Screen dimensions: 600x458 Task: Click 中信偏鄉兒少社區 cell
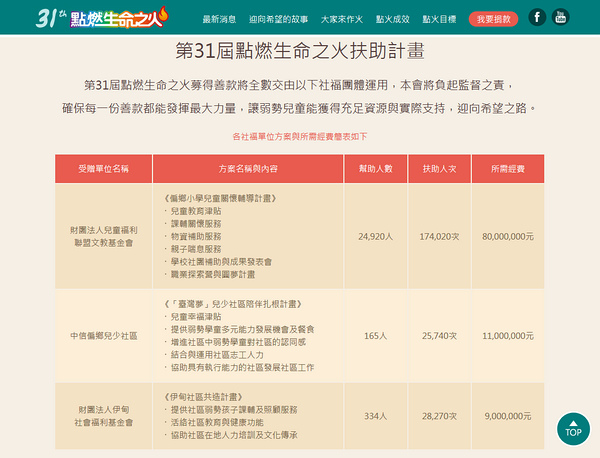tap(103, 336)
